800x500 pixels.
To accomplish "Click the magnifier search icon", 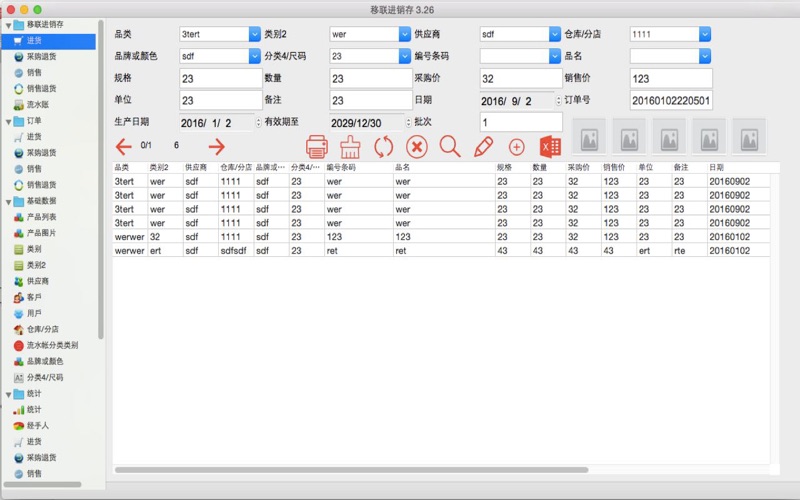I will [x=450, y=147].
